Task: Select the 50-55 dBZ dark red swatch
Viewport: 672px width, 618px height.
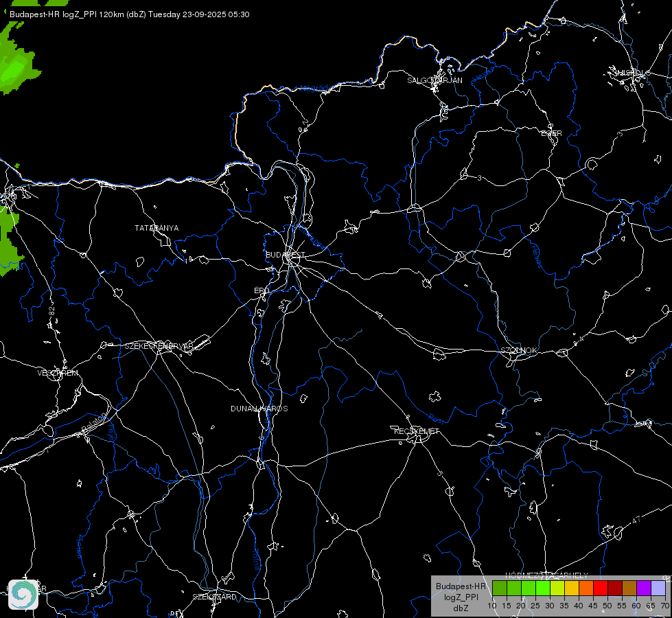Action: (x=615, y=588)
